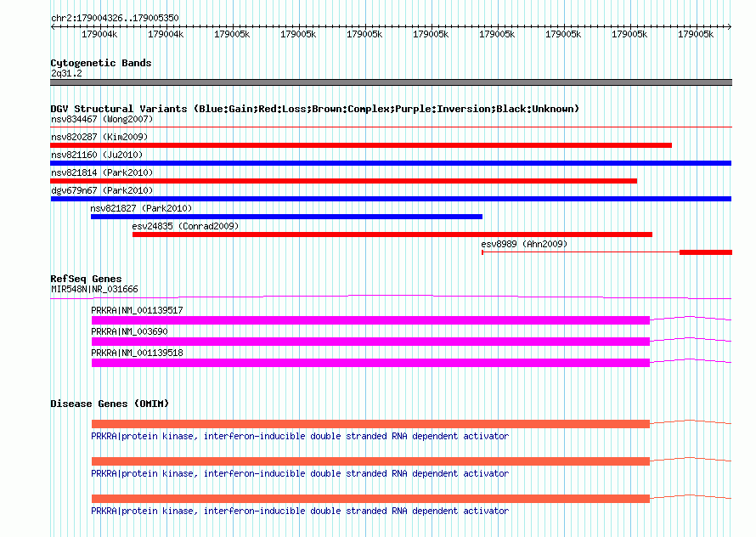Open variant nsv834467 (Wong2007) label

pyautogui.click(x=102, y=119)
